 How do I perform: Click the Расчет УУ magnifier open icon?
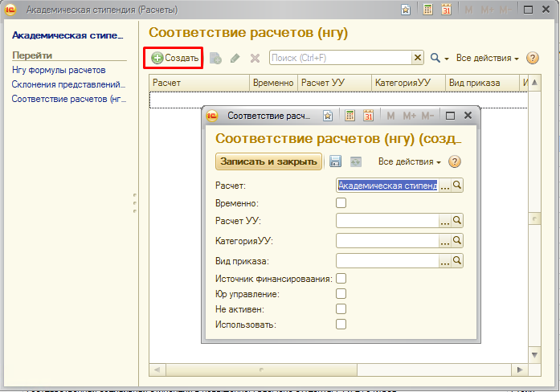tap(457, 220)
